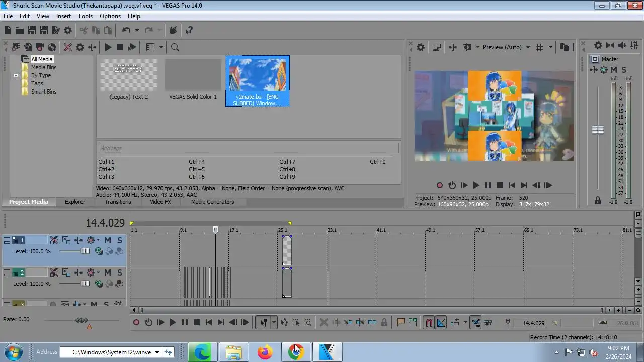The width and height of the screenshot is (644, 362).
Task: Switch to the Transitions tab
Action: tap(118, 202)
